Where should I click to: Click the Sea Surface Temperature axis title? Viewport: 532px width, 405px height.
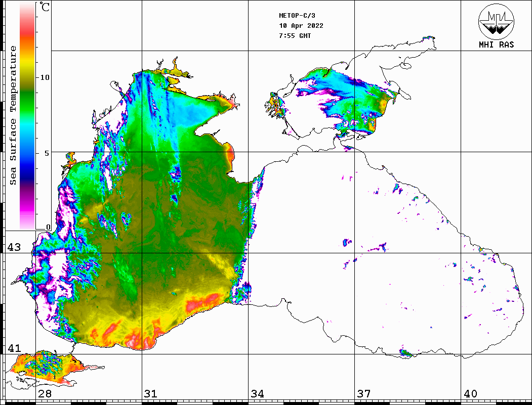click(x=13, y=115)
